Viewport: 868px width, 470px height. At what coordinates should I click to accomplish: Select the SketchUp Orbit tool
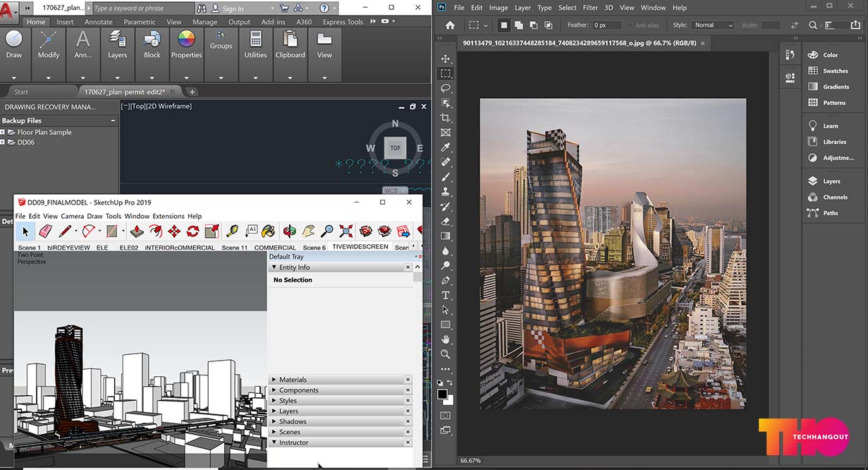[x=289, y=231]
